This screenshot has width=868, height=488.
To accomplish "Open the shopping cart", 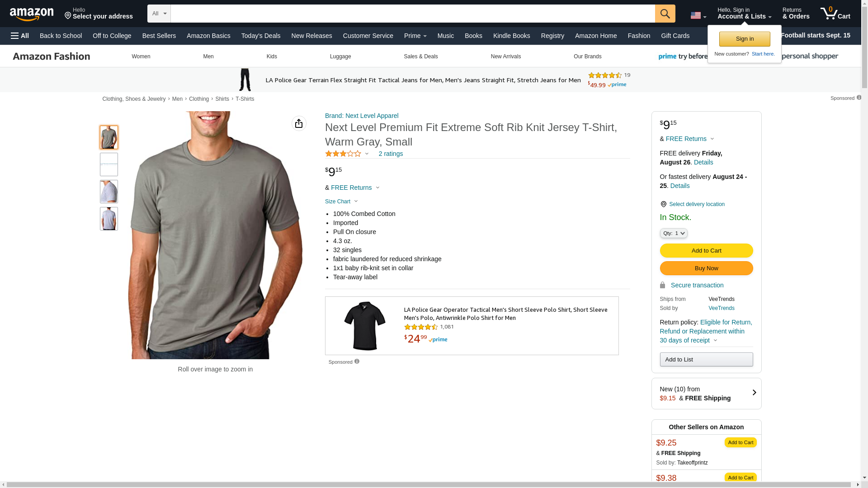I will [835, 14].
